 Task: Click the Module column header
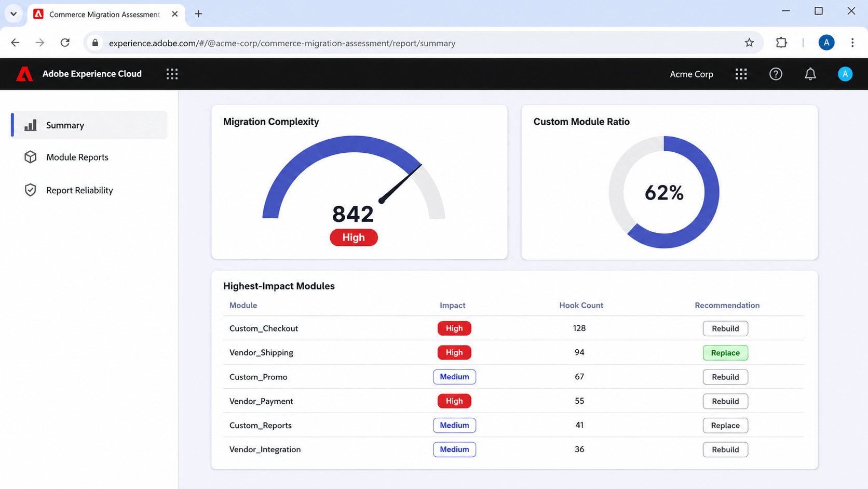pyautogui.click(x=243, y=305)
